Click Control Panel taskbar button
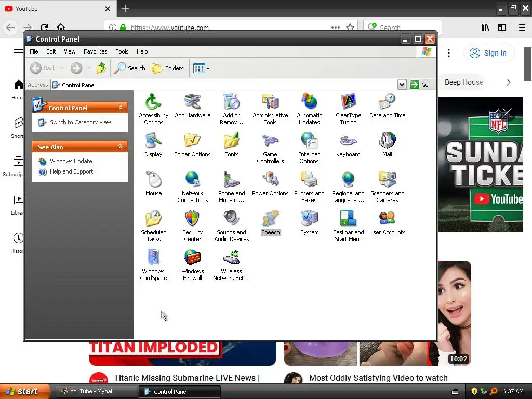532x399 pixels. click(179, 391)
